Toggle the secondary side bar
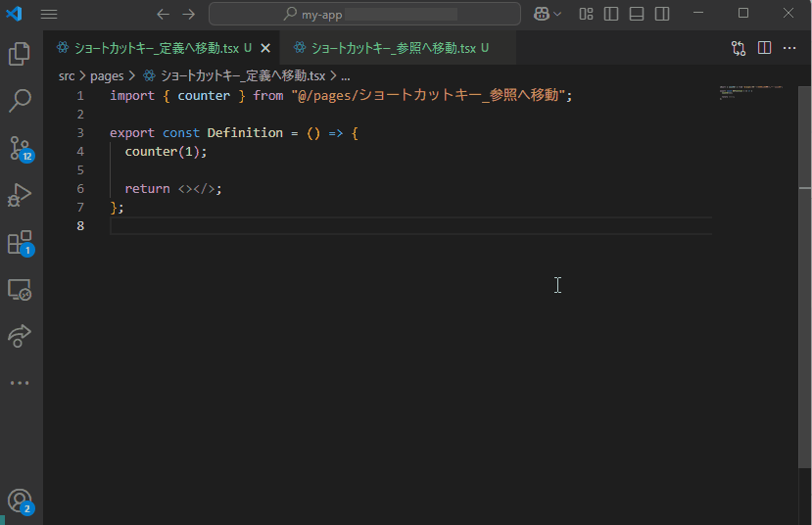This screenshot has height=525, width=812. [662, 14]
